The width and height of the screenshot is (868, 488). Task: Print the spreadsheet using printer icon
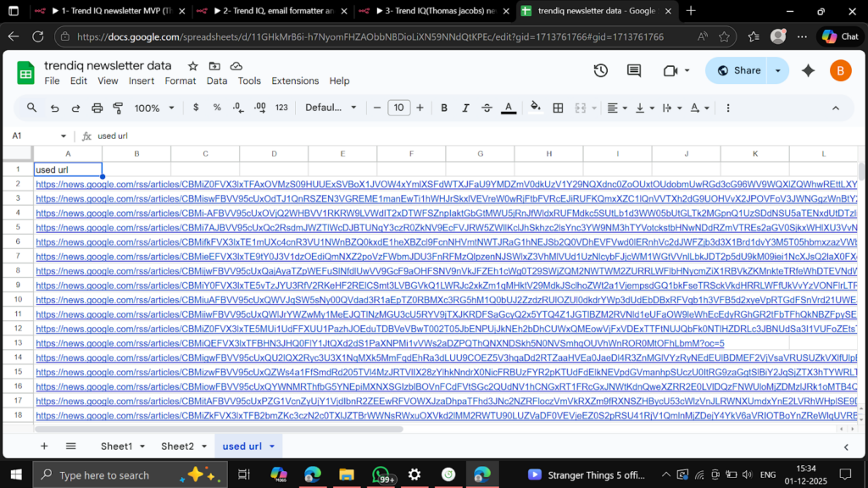(x=97, y=108)
